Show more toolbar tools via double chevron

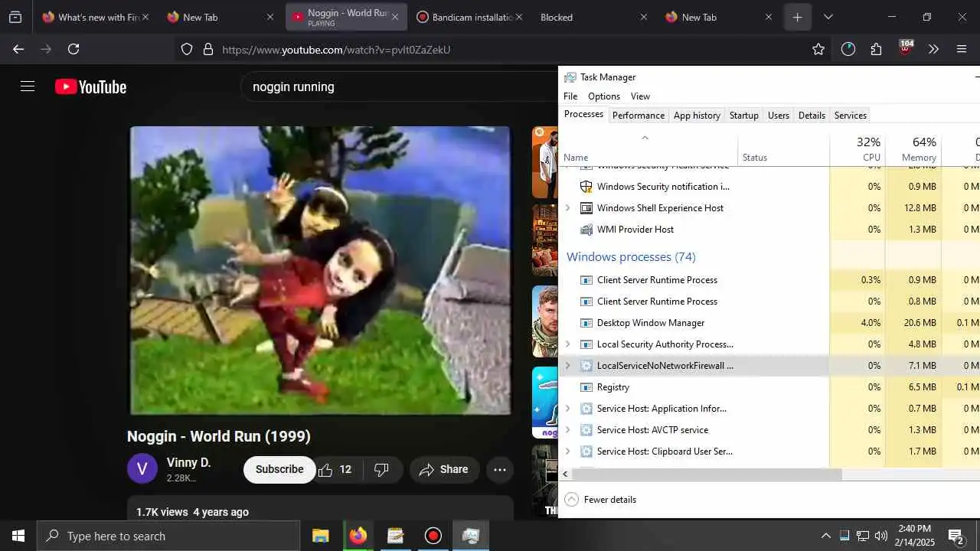(x=933, y=49)
